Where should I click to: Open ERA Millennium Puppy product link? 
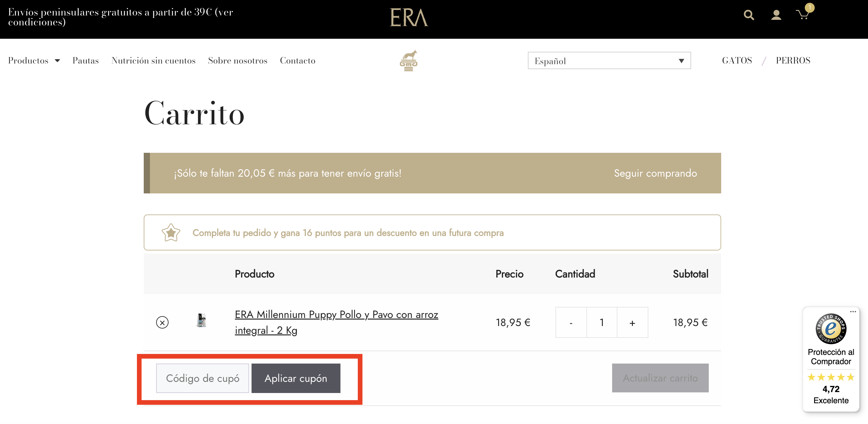point(336,323)
